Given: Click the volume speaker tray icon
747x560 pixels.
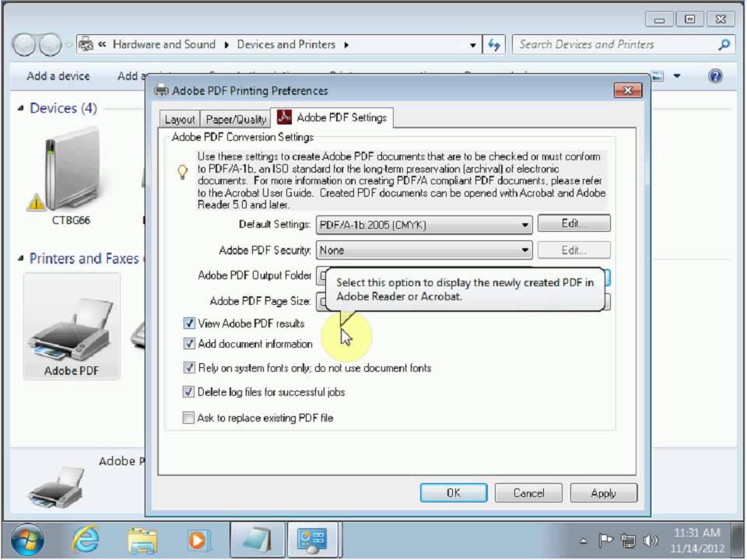Looking at the screenshot, I should pyautogui.click(x=651, y=540).
